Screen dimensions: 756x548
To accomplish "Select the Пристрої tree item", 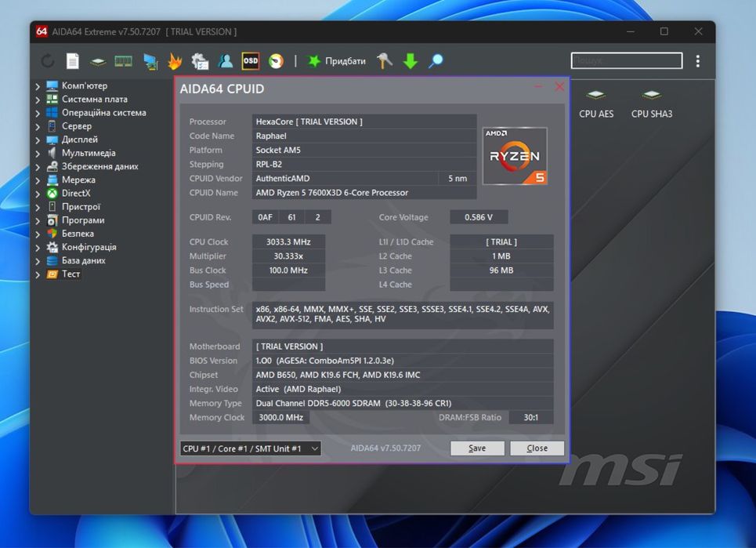I will point(81,207).
